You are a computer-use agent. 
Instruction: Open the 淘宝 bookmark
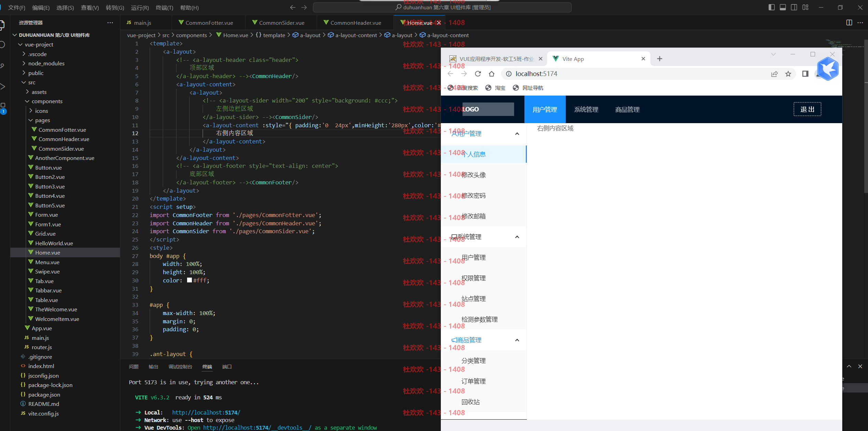(495, 88)
